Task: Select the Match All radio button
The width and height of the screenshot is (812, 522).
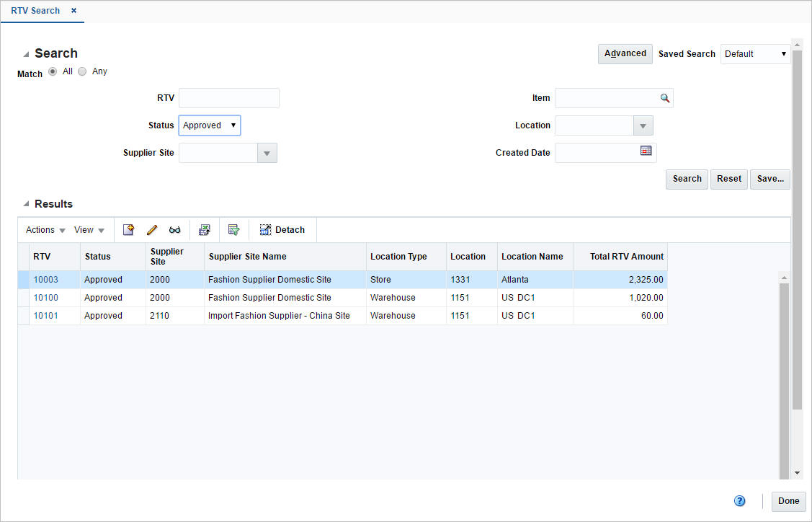Action: [x=53, y=71]
